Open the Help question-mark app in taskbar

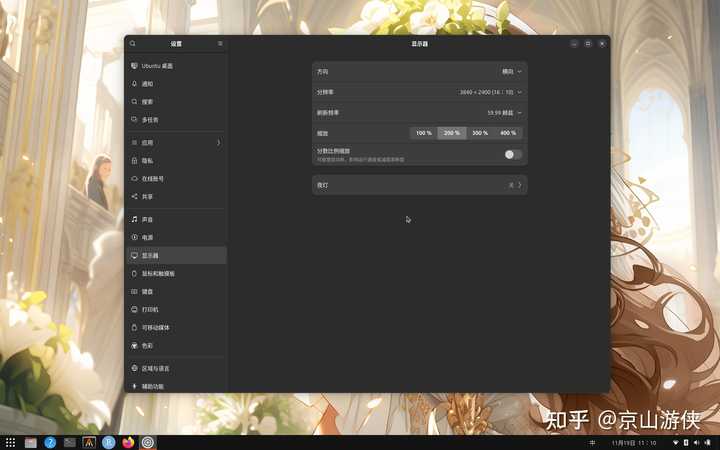pyautogui.click(x=50, y=443)
